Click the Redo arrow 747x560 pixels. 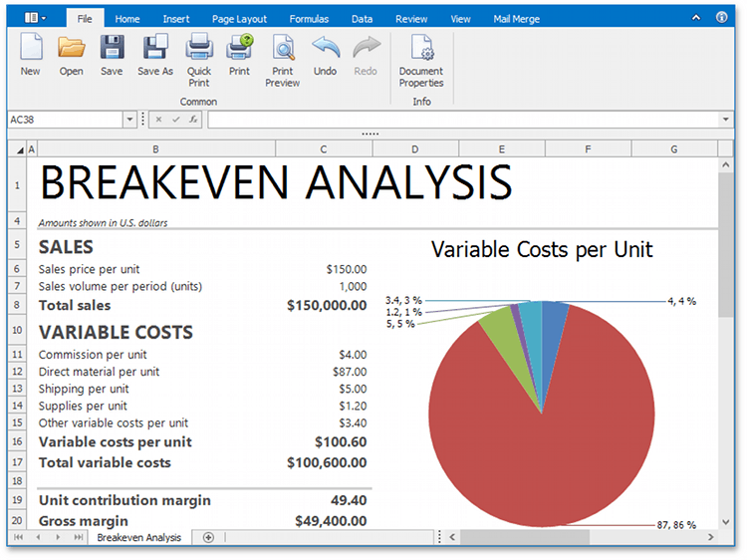pos(366,47)
